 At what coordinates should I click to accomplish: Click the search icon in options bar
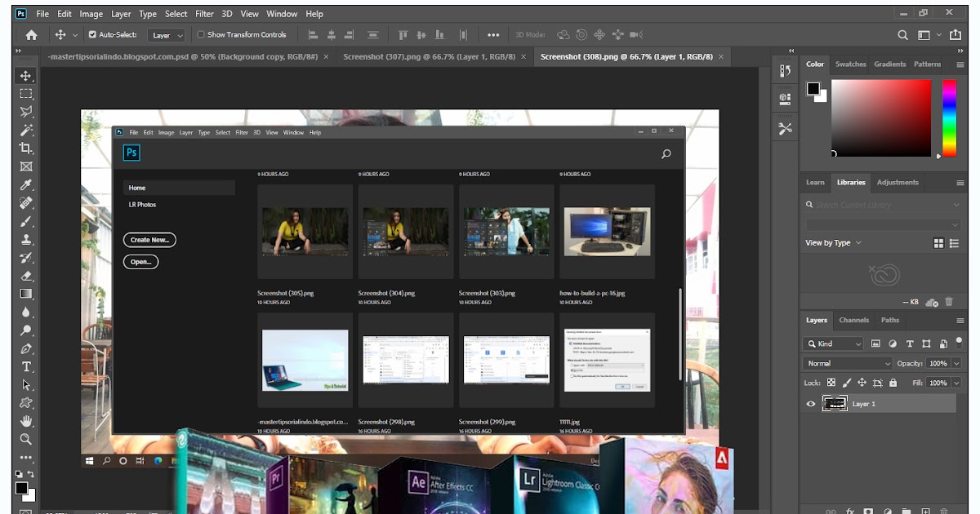pyautogui.click(x=902, y=35)
